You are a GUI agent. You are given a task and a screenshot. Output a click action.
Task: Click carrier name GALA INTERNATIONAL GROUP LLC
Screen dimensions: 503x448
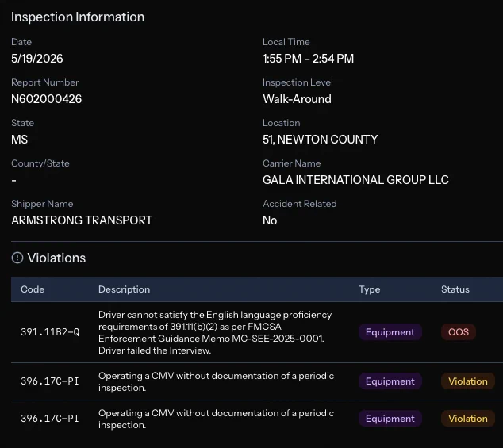coord(355,179)
